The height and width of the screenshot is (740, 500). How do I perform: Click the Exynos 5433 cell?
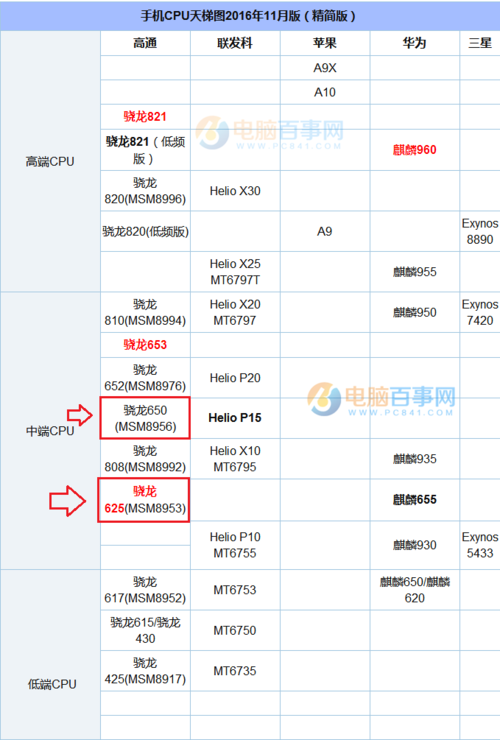pos(480,545)
